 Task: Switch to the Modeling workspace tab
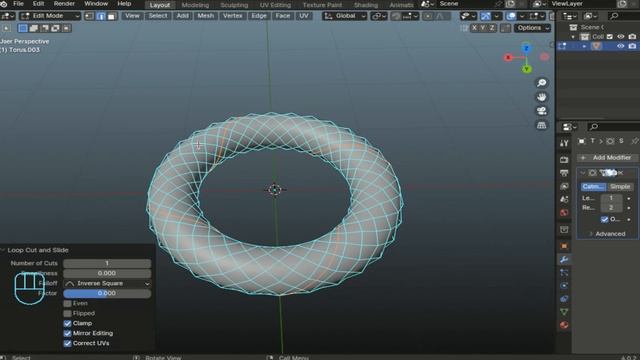195,5
